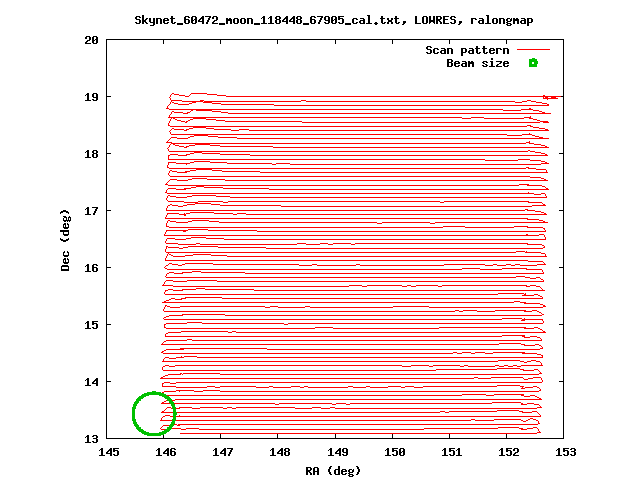This screenshot has width=640, height=480.
Task: Click the RA axis value 152
Action: click(509, 452)
